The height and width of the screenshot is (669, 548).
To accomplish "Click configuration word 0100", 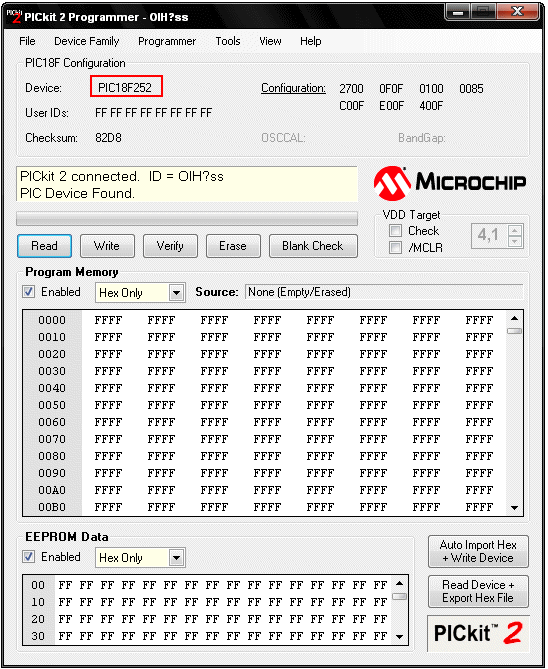I will (431, 89).
